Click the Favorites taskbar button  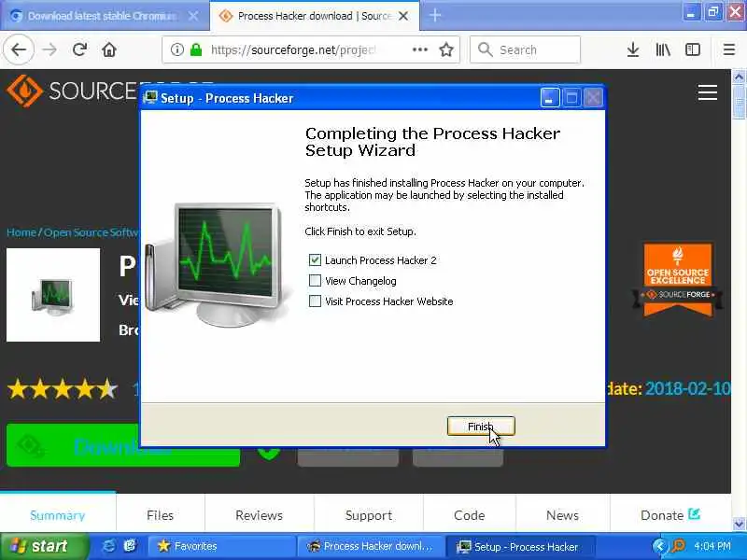point(221,546)
